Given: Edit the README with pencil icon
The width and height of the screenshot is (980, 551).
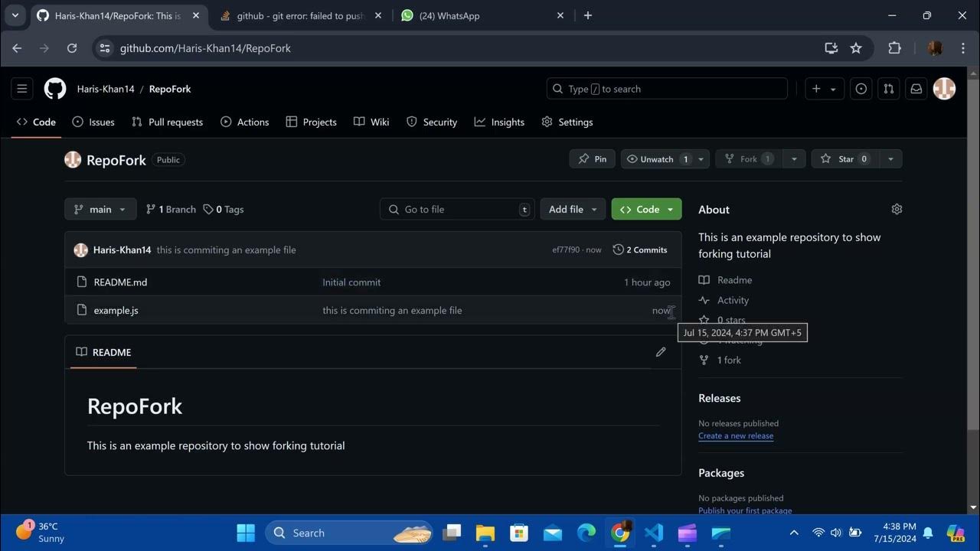Looking at the screenshot, I should [661, 352].
